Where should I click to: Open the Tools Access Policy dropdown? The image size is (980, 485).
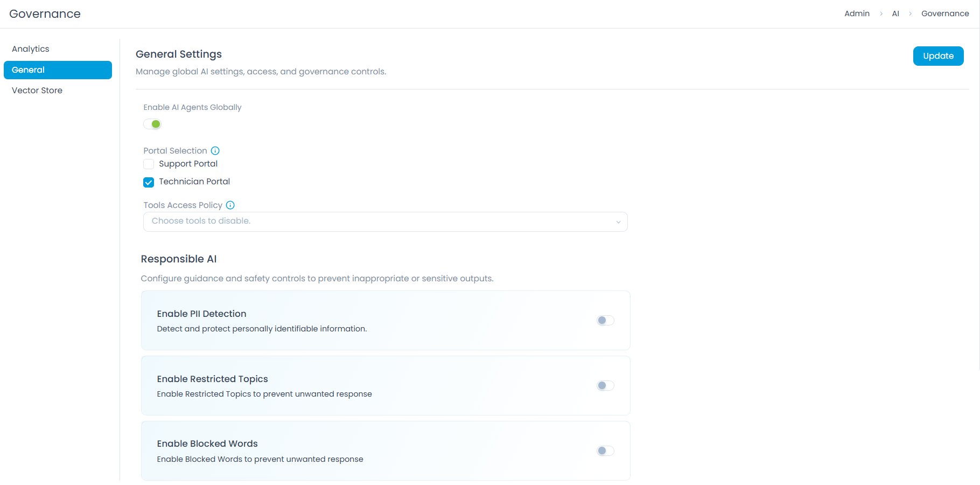pyautogui.click(x=384, y=221)
